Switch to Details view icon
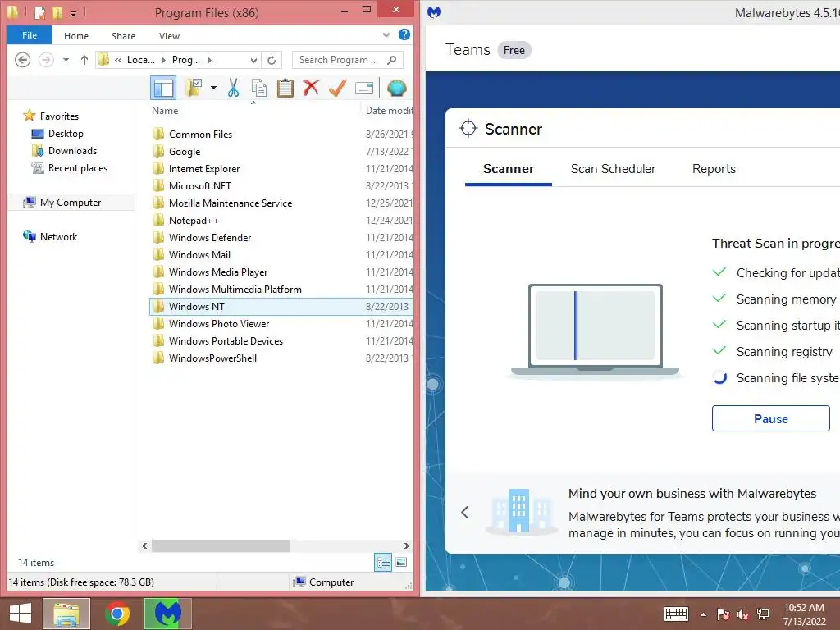840x630 pixels. (x=383, y=563)
